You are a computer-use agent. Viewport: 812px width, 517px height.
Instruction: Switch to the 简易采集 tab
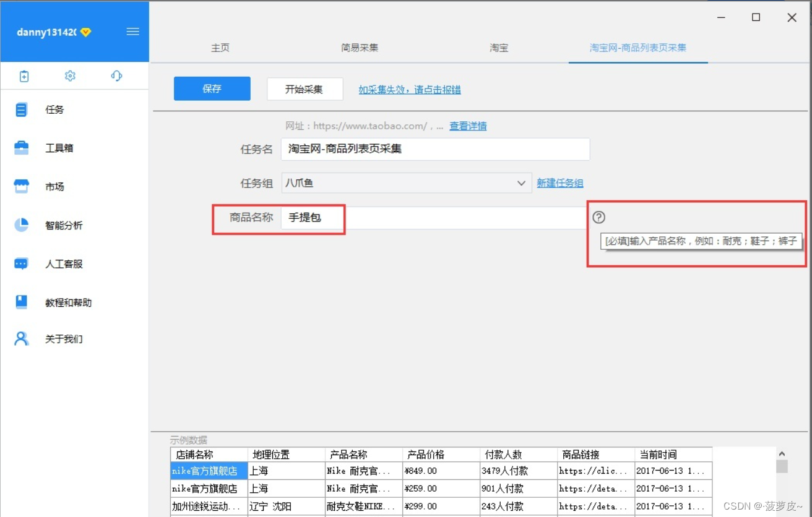tap(360, 48)
